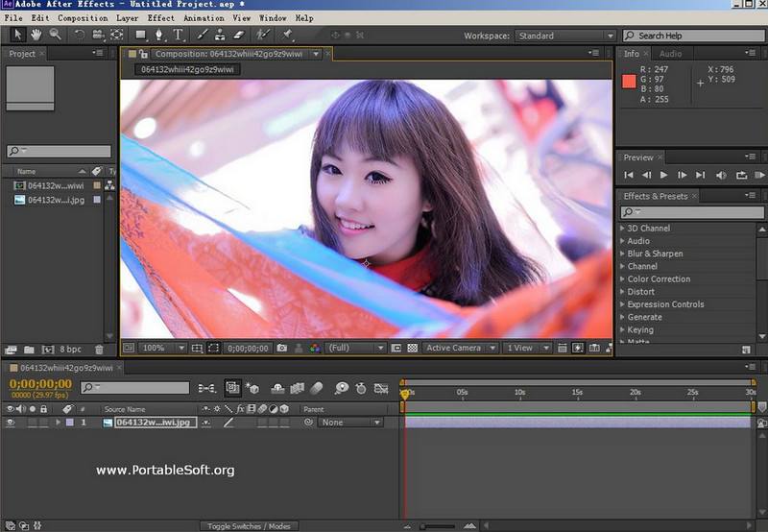Toggle the transparency grid in viewer
Image resolution: width=768 pixels, height=532 pixels.
point(412,348)
